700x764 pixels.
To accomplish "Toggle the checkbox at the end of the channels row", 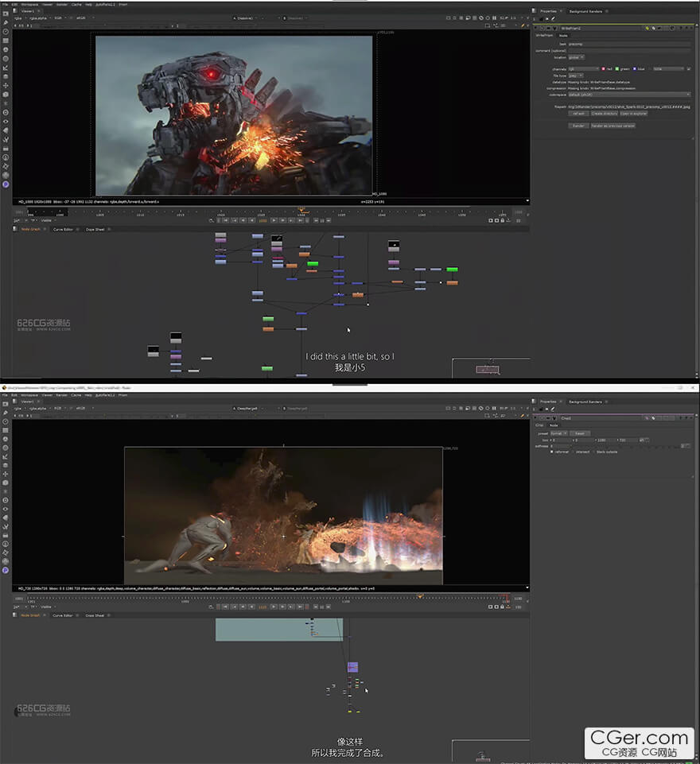I will [x=688, y=69].
